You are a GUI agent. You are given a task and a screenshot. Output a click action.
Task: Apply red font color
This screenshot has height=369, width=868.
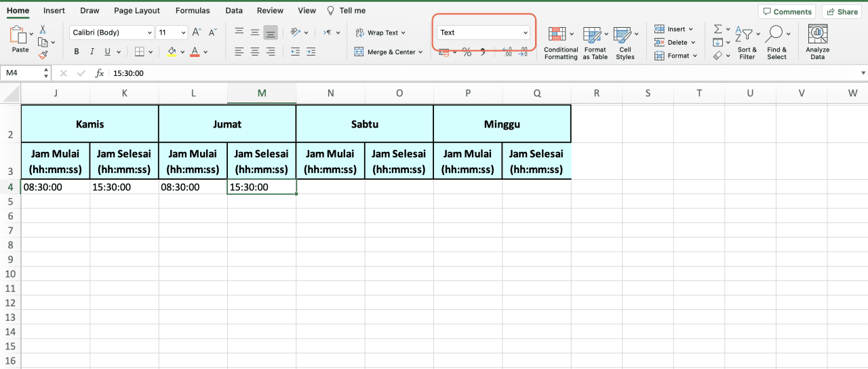(195, 52)
